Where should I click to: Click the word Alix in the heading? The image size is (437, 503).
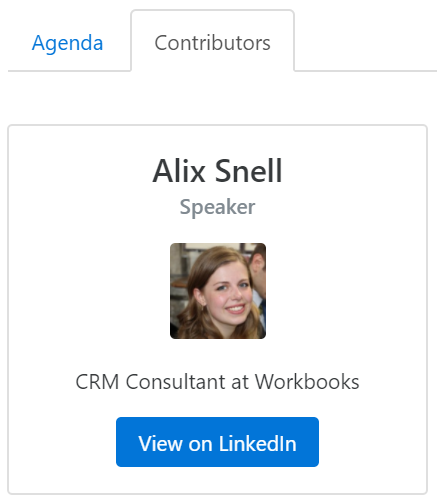[x=179, y=171]
